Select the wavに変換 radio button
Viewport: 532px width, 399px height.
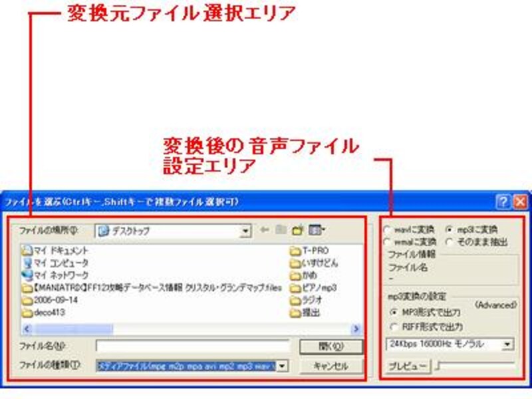click(388, 229)
